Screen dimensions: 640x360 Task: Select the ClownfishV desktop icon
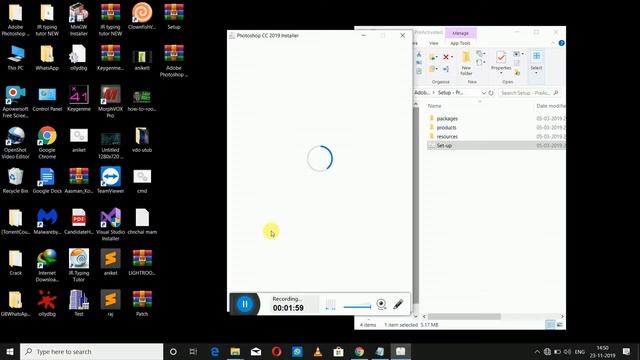click(142, 16)
